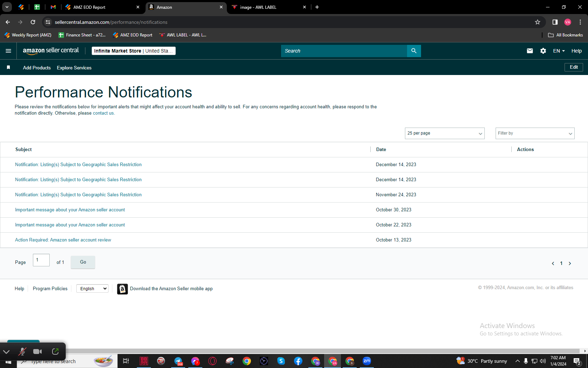This screenshot has width=588, height=368.
Task: Open the contact us link
Action: point(103,113)
